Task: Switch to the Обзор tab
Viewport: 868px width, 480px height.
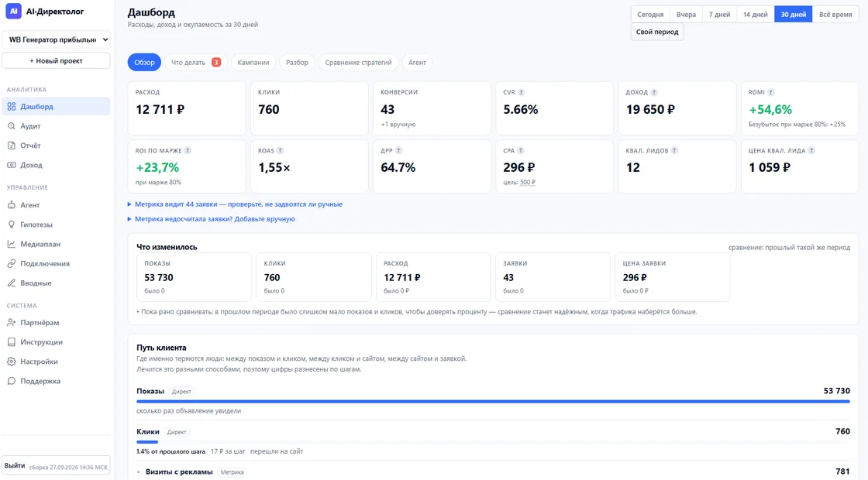Action: 144,63
